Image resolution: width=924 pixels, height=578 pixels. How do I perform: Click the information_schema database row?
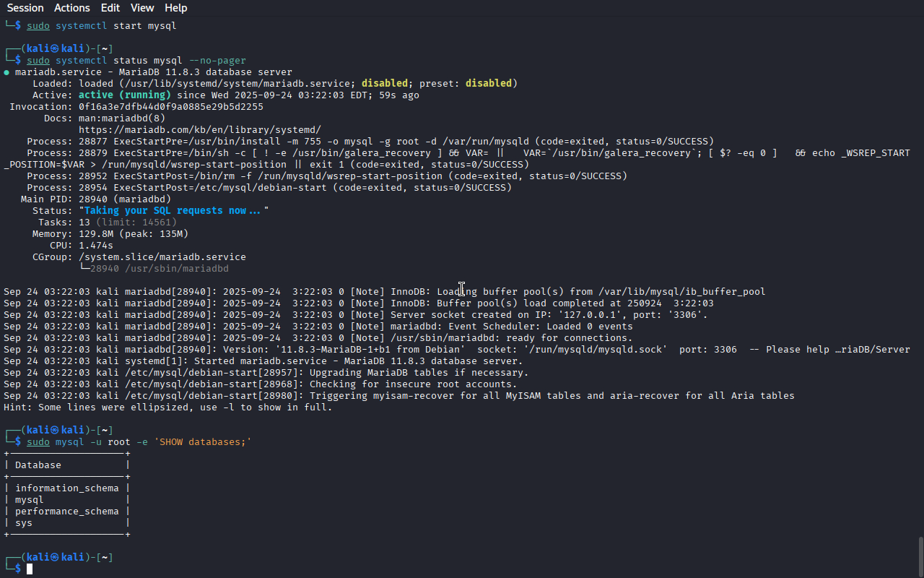click(66, 488)
